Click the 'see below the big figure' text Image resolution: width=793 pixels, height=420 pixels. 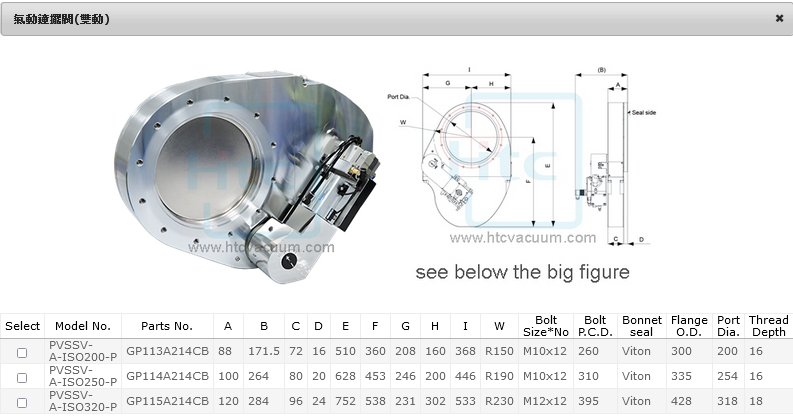coord(522,272)
